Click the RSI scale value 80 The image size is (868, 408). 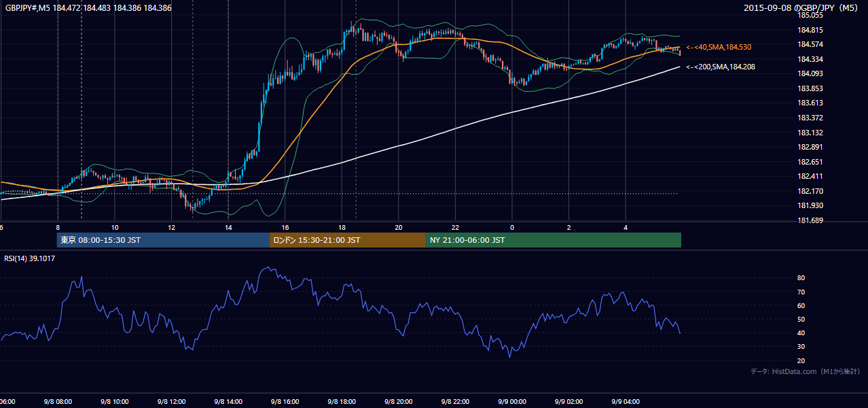801,278
